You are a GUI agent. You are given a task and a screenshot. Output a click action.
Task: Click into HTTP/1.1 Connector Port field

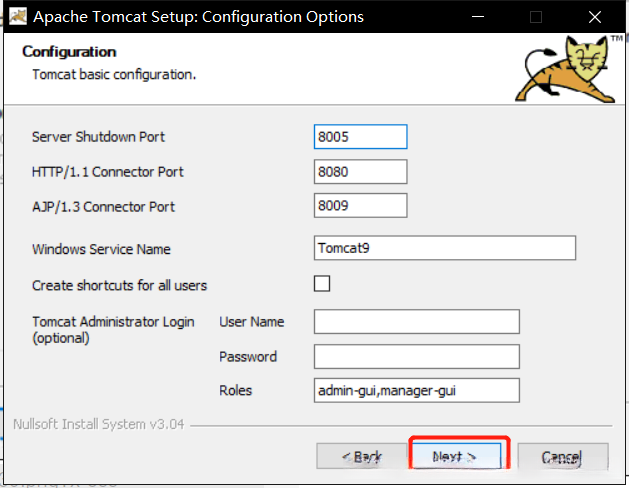tap(360, 171)
